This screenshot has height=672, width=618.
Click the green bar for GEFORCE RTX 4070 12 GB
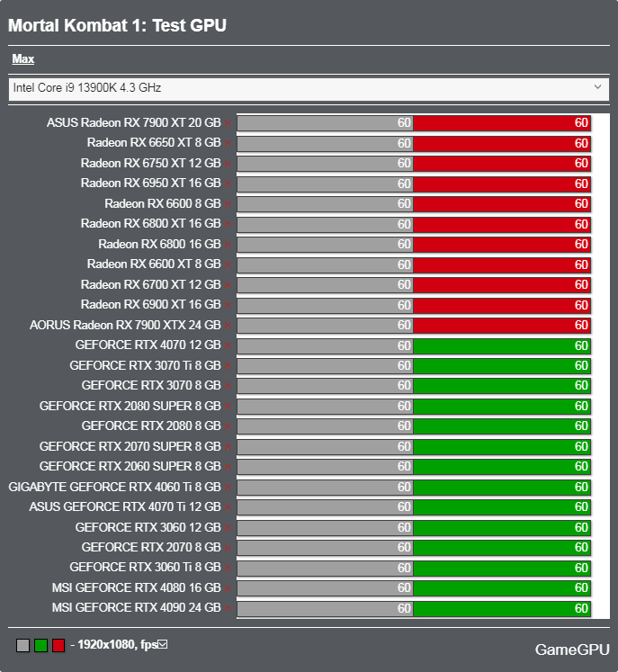502,345
